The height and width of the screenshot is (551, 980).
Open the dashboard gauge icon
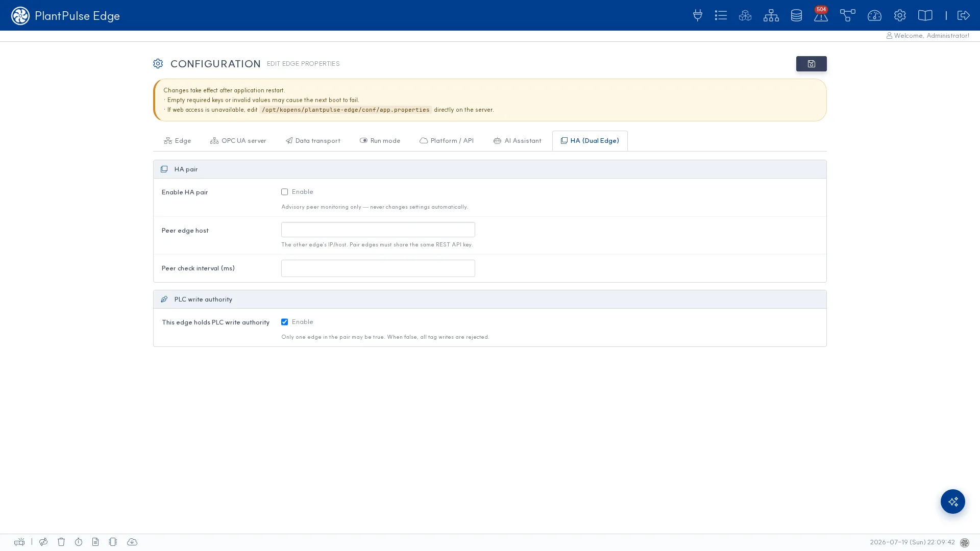pos(874,15)
